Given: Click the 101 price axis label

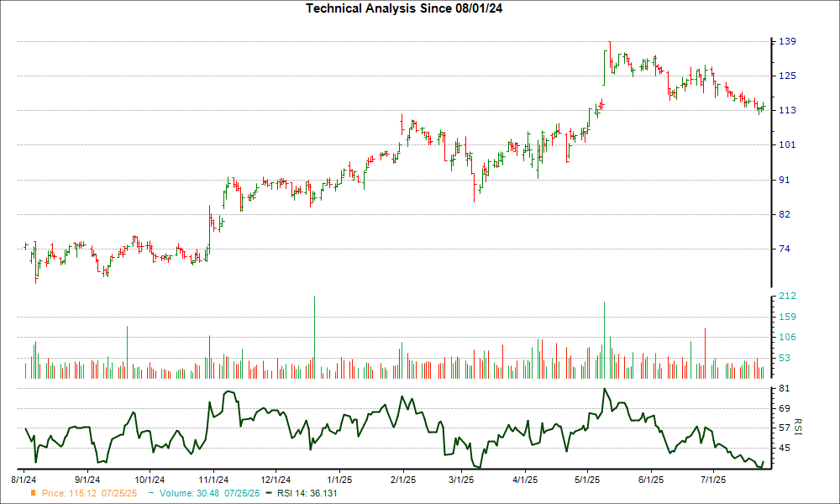Looking at the screenshot, I should tap(787, 144).
